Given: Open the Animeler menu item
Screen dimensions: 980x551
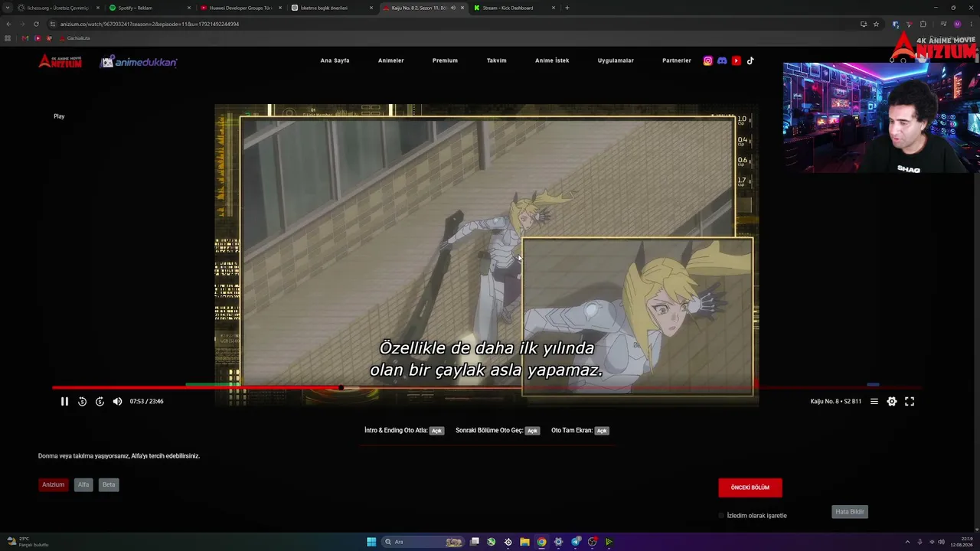Looking at the screenshot, I should click(x=390, y=60).
